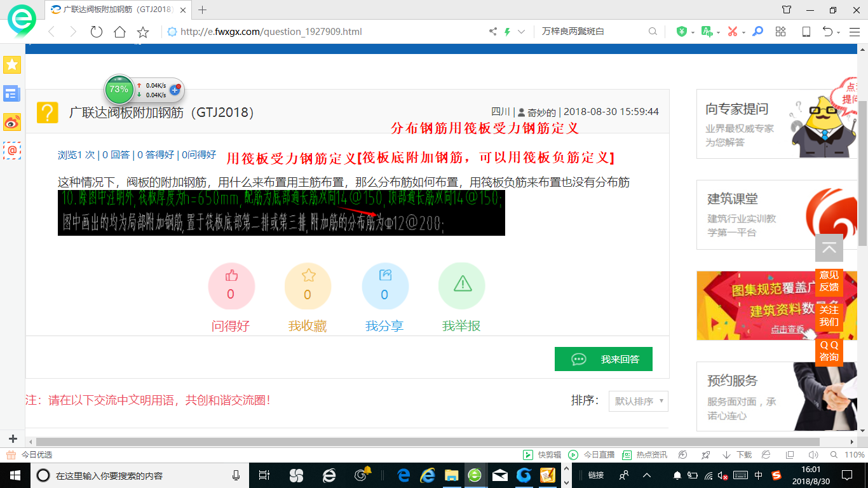The width and height of the screenshot is (868, 488).
Task: Add a sidebar app with plus
Action: tap(12, 438)
